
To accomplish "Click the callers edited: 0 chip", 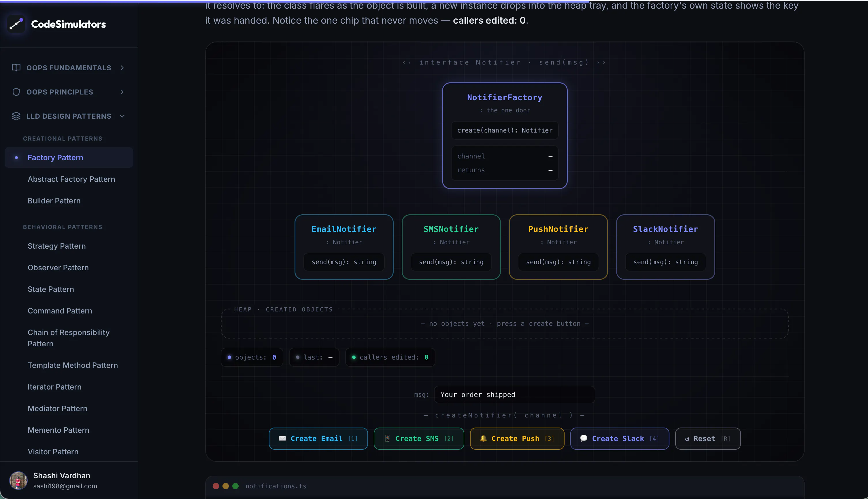I will point(390,357).
